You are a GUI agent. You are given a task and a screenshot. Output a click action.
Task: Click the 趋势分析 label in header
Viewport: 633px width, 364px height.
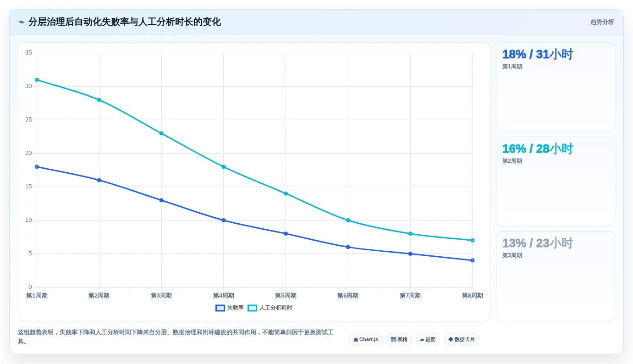pos(602,22)
